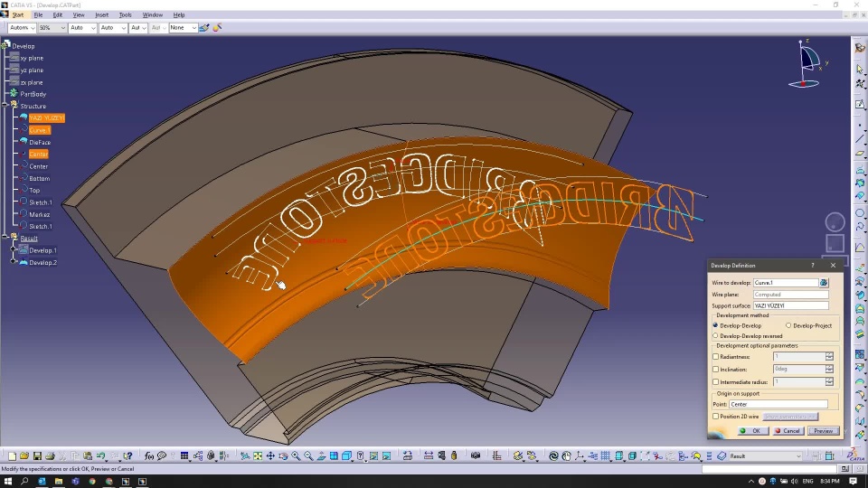Click the Fit All In icon

coord(258,455)
